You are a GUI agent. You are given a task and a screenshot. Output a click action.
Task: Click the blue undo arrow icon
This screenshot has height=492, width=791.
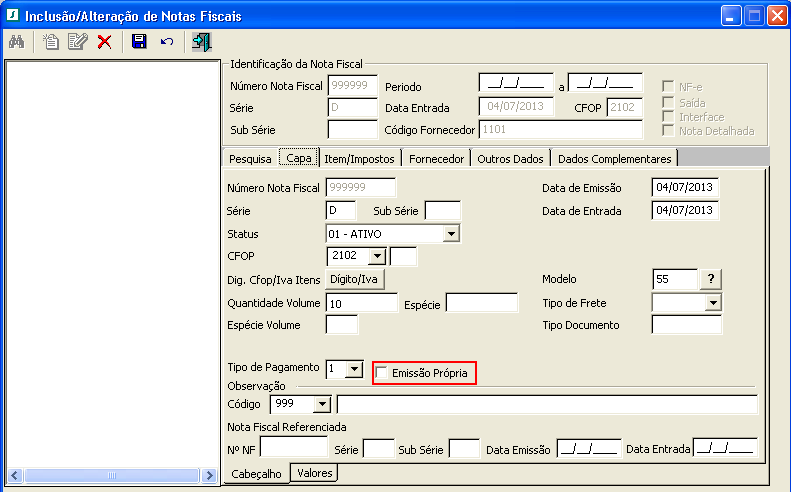point(166,42)
